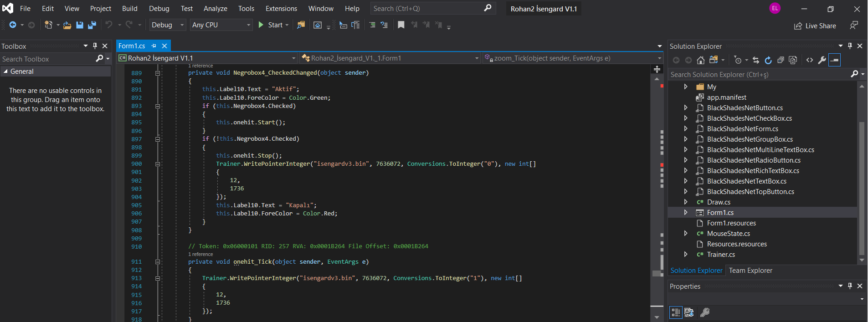The height and width of the screenshot is (322, 868).
Task: Collapse the code block at line 889
Action: click(158, 73)
